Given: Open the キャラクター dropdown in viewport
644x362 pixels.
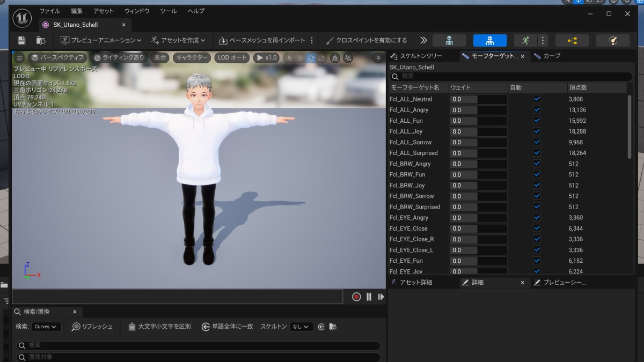Looking at the screenshot, I should [x=192, y=57].
